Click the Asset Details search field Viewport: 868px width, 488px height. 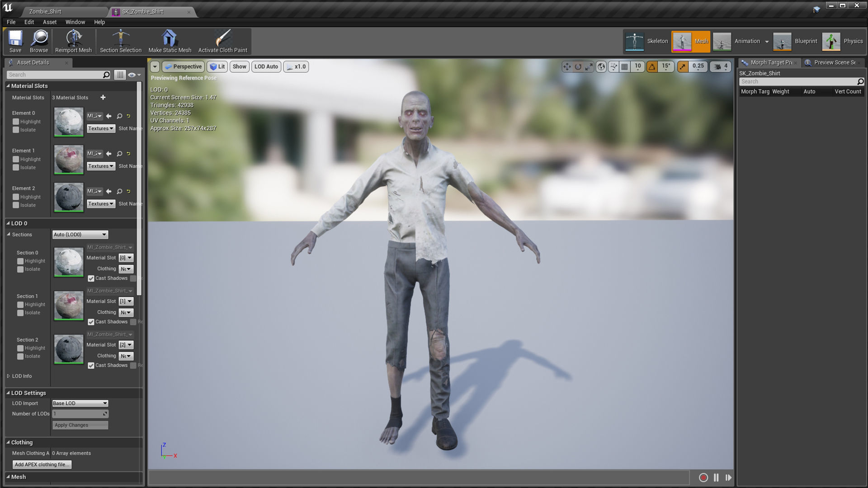coord(59,75)
